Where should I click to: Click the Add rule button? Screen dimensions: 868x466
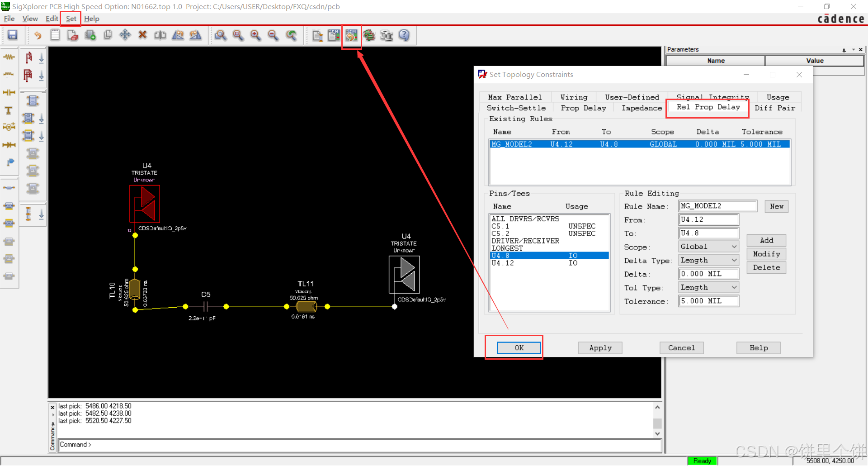click(x=766, y=240)
